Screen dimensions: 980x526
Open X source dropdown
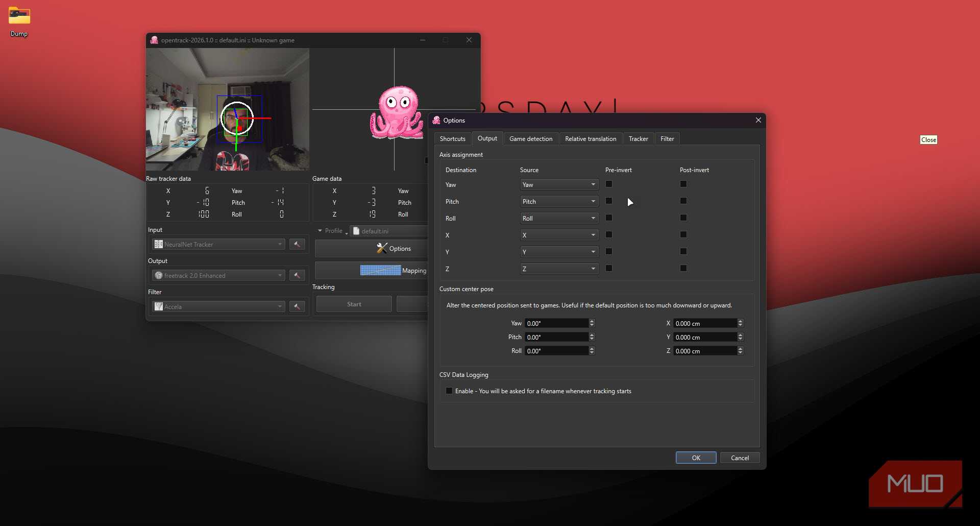coord(559,235)
